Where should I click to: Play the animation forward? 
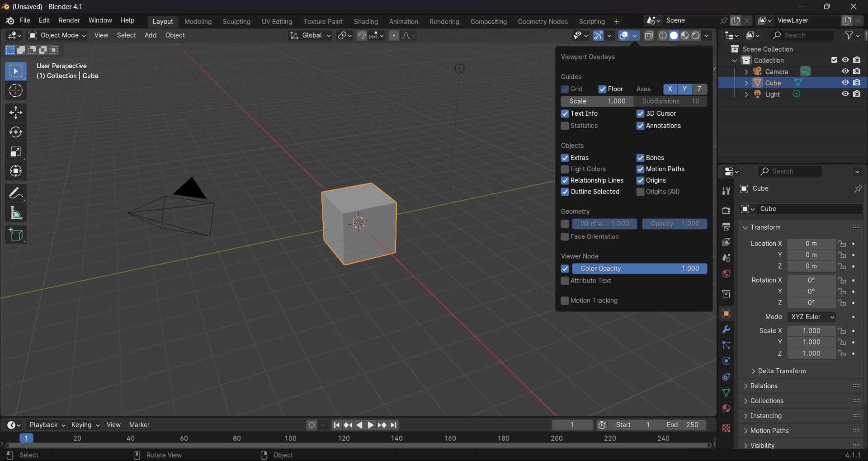pyautogui.click(x=370, y=425)
